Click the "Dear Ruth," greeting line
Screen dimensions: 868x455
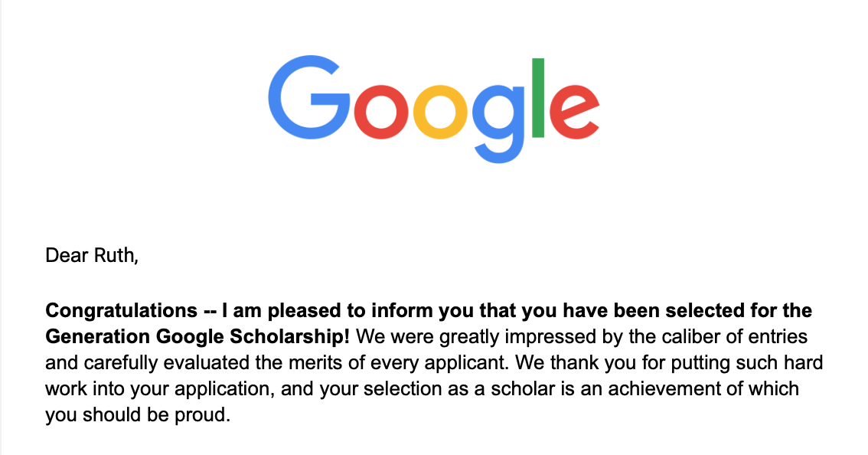tap(92, 255)
